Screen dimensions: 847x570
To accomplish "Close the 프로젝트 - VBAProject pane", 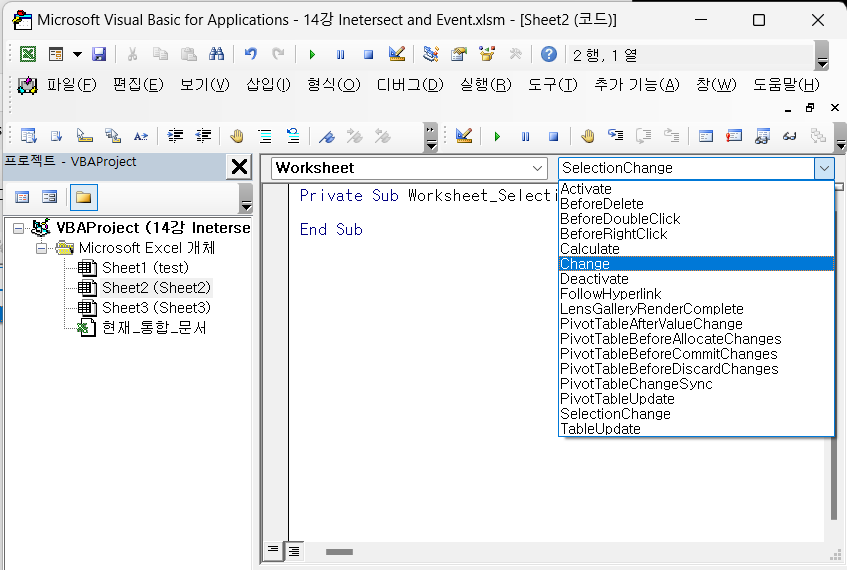I will tap(239, 167).
